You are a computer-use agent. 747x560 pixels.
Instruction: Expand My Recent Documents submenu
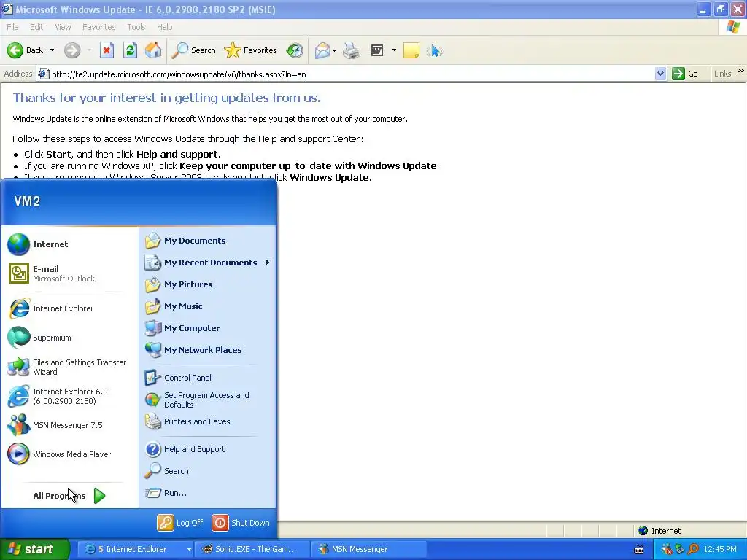point(209,262)
